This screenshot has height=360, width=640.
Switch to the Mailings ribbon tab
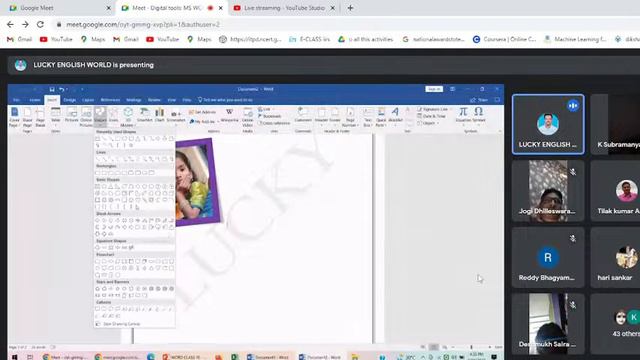coord(133,100)
